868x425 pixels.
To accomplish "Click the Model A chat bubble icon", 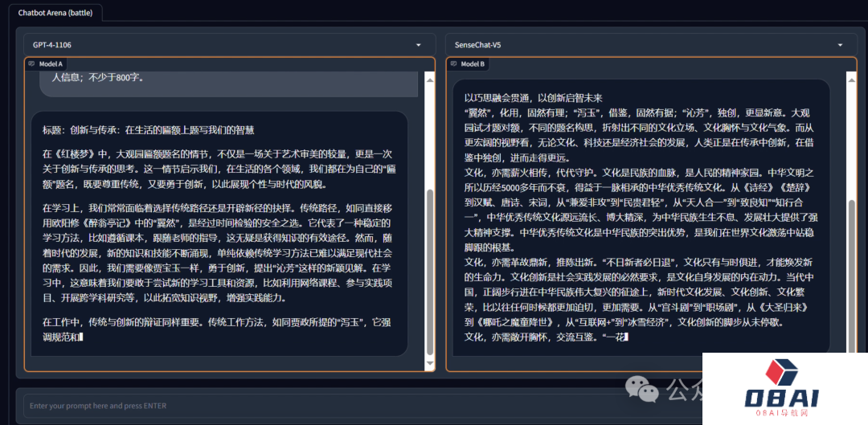I will pyautogui.click(x=31, y=63).
